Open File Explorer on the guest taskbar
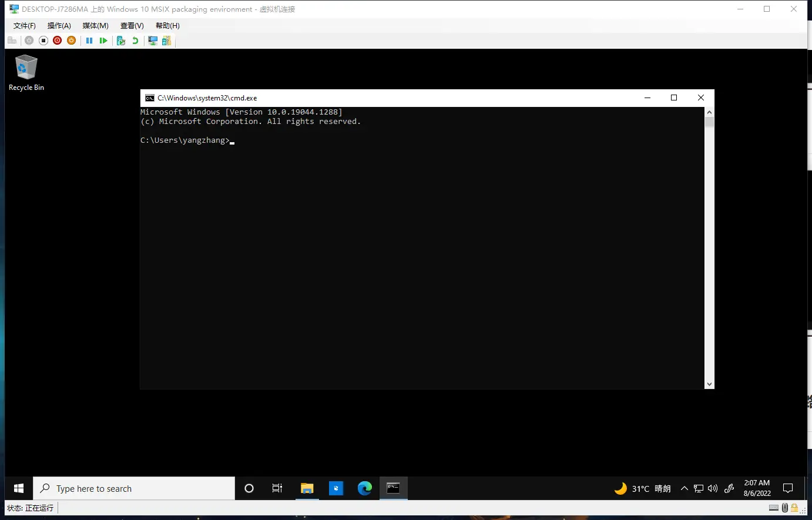Viewport: 812px width, 520px height. pyautogui.click(x=307, y=488)
